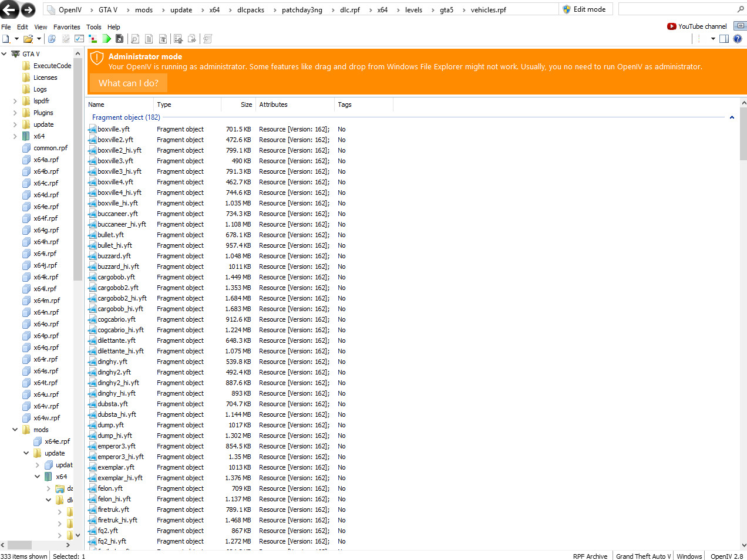This screenshot has width=747, height=560.
Task: Open the New file dropdown arrow
Action: click(16, 39)
